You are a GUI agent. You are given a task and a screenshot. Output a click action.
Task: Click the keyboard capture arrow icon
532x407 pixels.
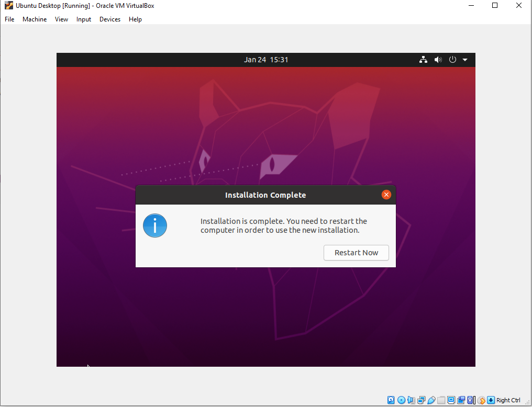click(491, 400)
